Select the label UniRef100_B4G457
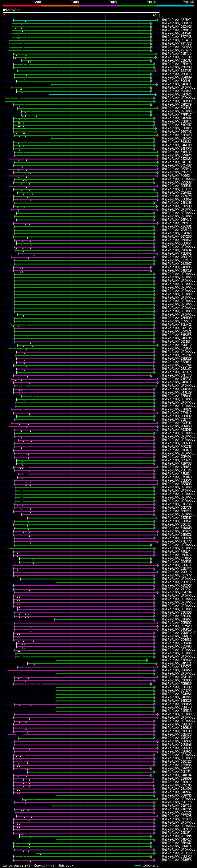Viewport: 197px width, 868px height. pos(177,125)
